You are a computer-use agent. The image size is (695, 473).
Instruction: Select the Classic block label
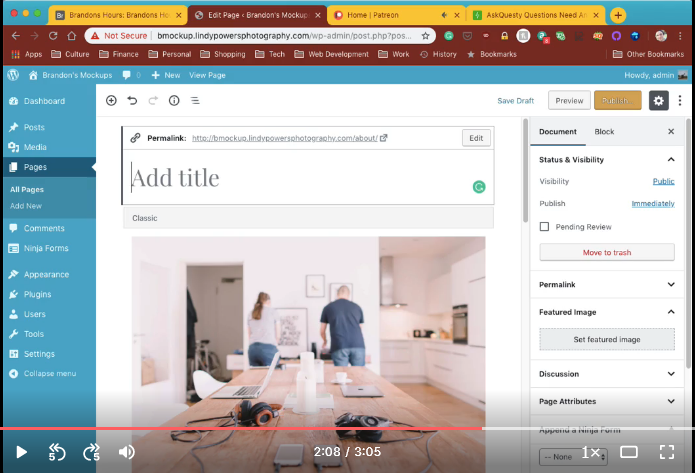pyautogui.click(x=144, y=218)
